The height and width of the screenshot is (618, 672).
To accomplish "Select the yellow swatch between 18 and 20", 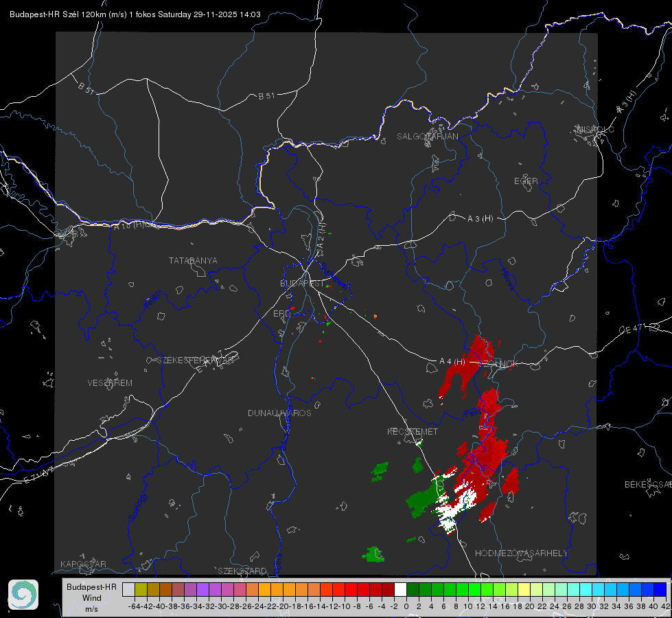I will tap(524, 589).
